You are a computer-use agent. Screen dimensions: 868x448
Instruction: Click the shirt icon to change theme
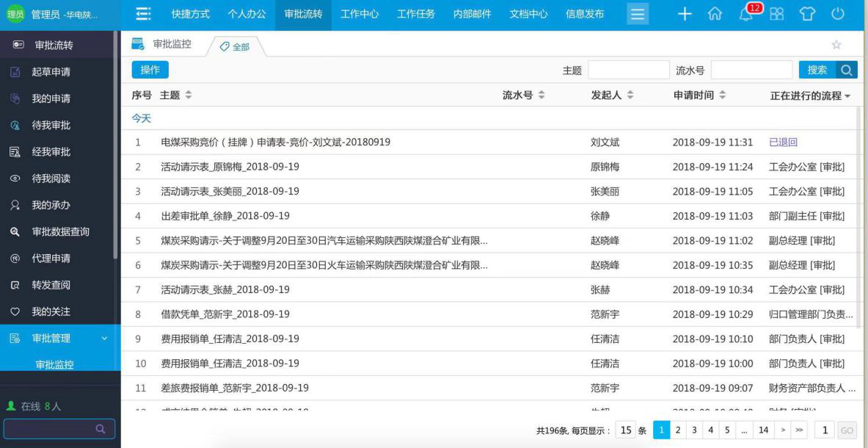809,12
